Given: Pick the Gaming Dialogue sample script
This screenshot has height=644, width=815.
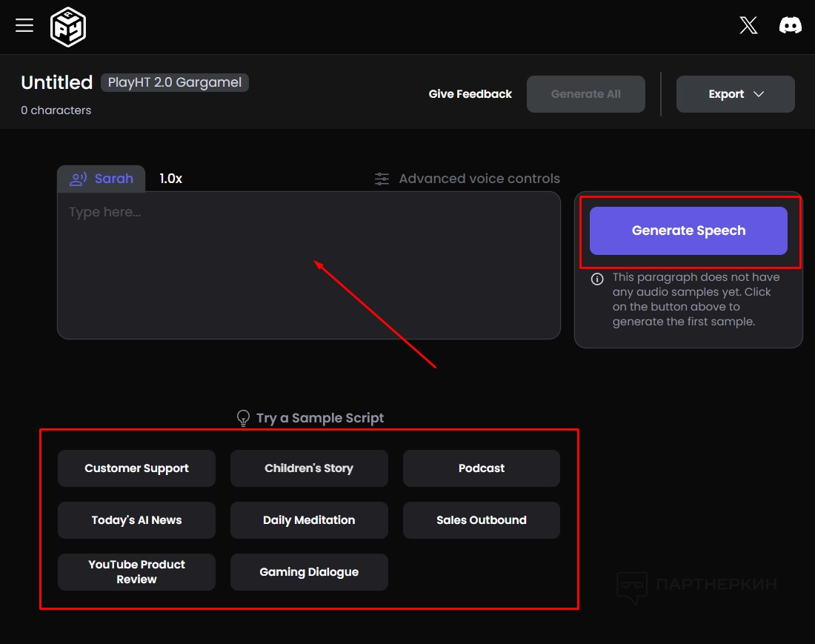Looking at the screenshot, I should pos(309,572).
